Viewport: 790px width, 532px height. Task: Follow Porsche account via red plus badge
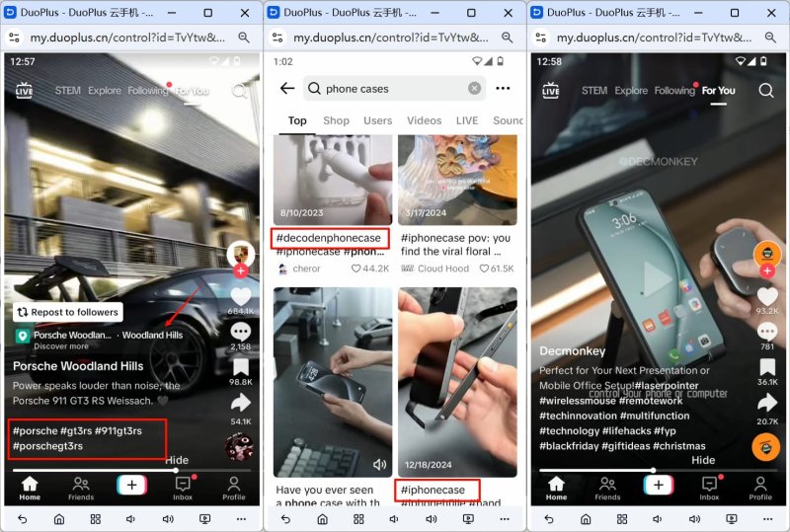(x=240, y=271)
